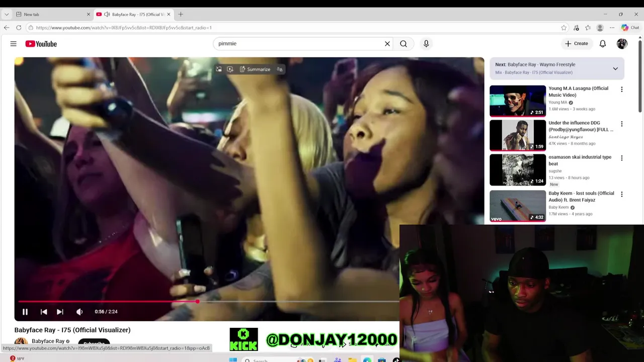644x362 pixels.
Task: Open Young M.A Lasagna video thumbnail
Action: (518, 101)
